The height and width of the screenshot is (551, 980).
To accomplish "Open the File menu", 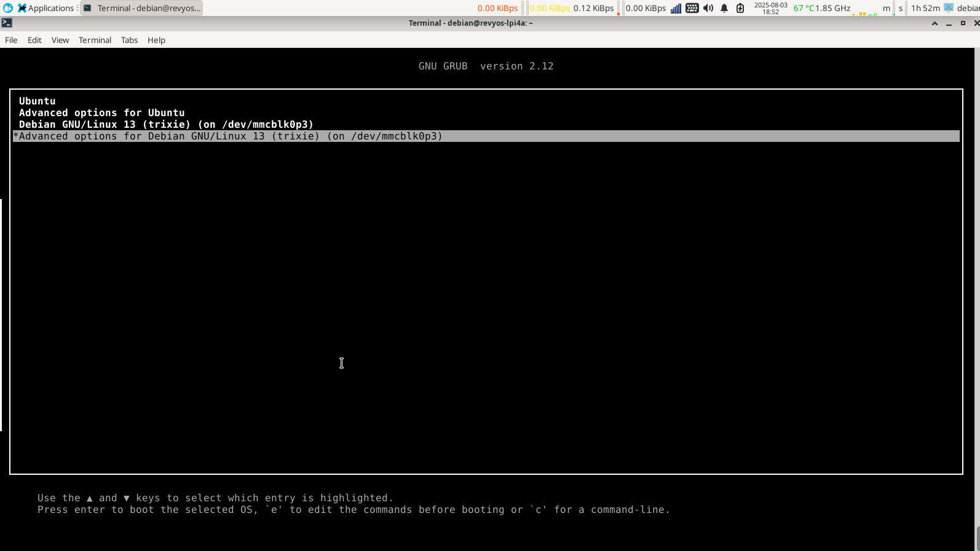I will pyautogui.click(x=11, y=40).
